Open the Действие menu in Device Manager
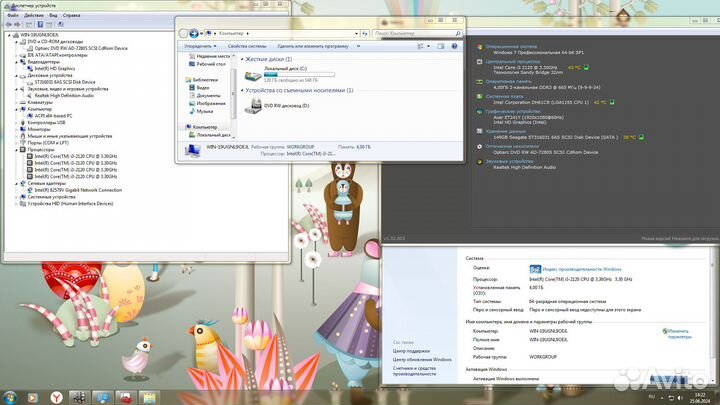This screenshot has height=405, width=720. pyautogui.click(x=34, y=15)
